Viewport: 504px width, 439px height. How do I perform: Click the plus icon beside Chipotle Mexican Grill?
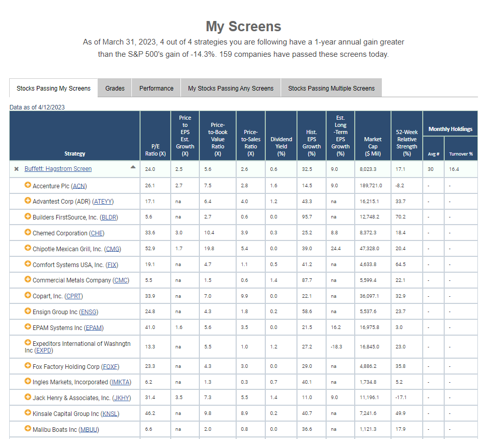pos(28,248)
